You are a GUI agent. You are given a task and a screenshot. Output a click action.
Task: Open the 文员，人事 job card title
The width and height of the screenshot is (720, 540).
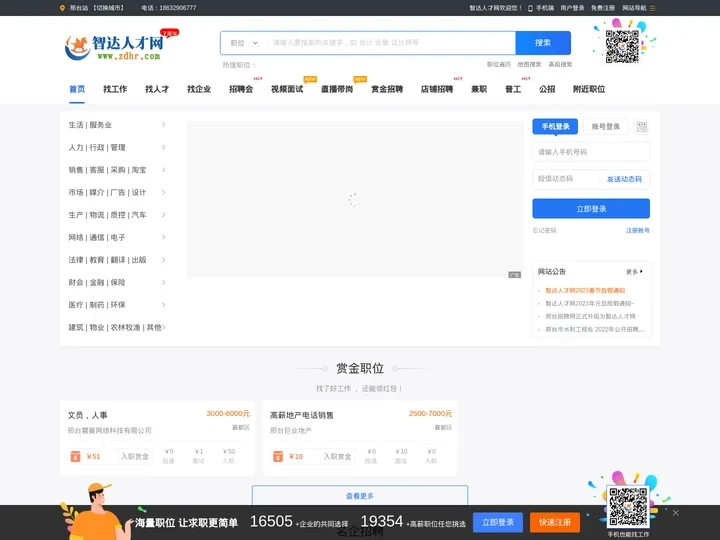(87, 416)
